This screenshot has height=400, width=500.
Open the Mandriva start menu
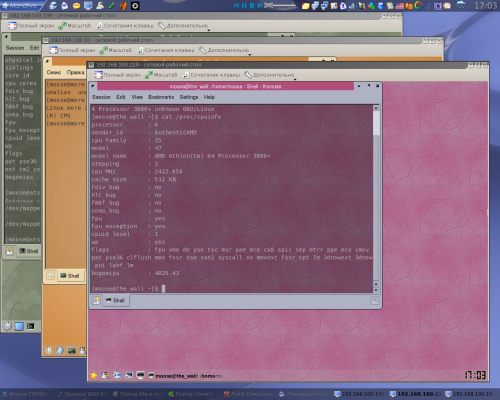(x=21, y=6)
